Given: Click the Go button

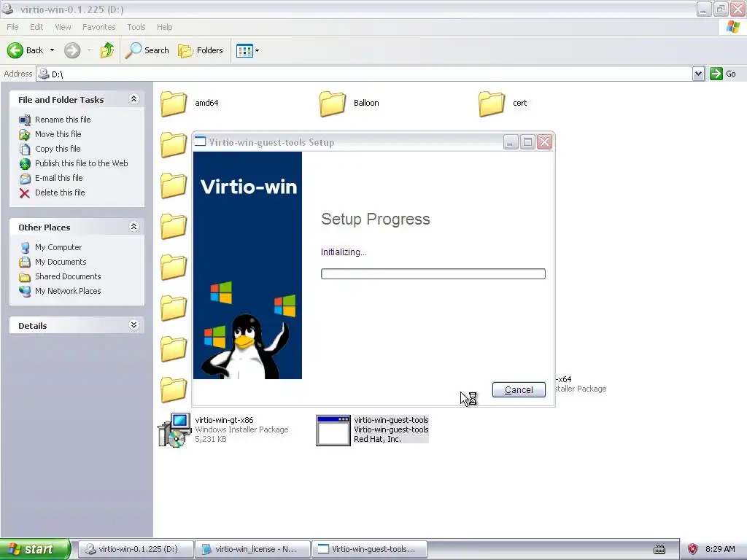Looking at the screenshot, I should pos(723,74).
